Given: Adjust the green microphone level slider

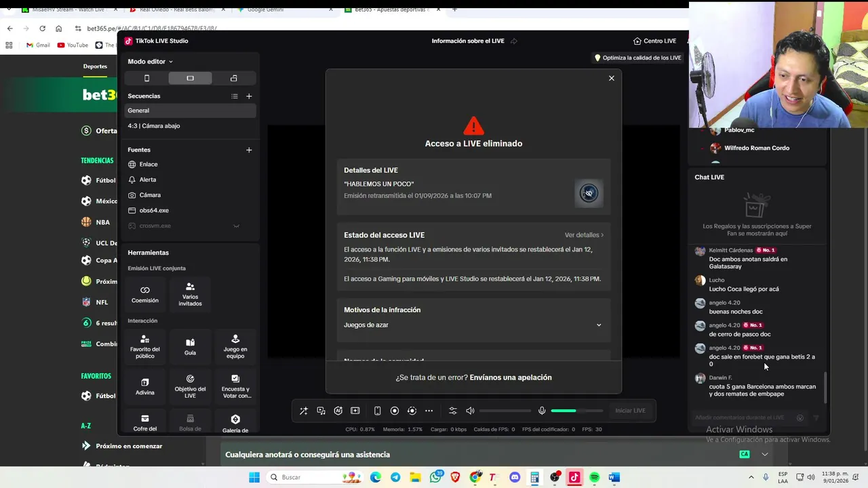Looking at the screenshot, I should [576, 411].
